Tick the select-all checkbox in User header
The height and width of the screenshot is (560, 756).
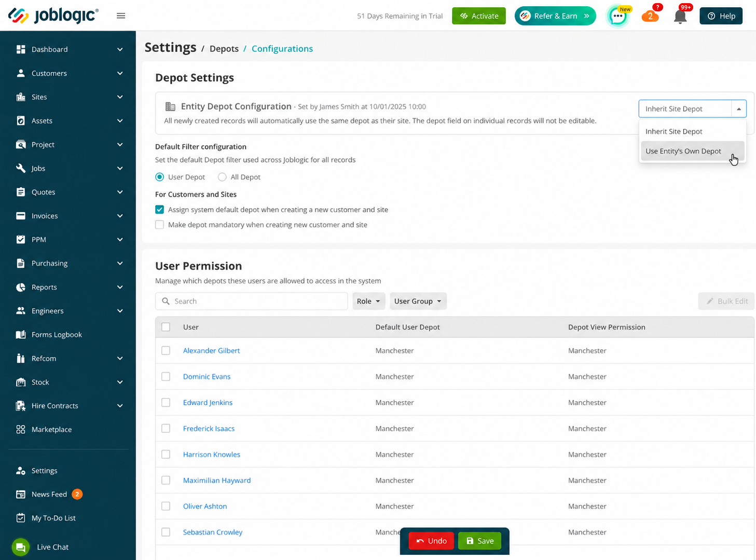[166, 327]
